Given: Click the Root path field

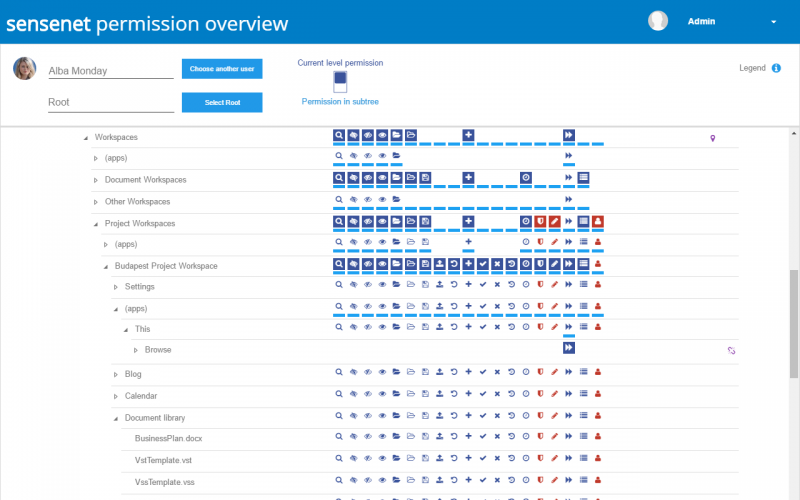Looking at the screenshot, I should (x=111, y=102).
